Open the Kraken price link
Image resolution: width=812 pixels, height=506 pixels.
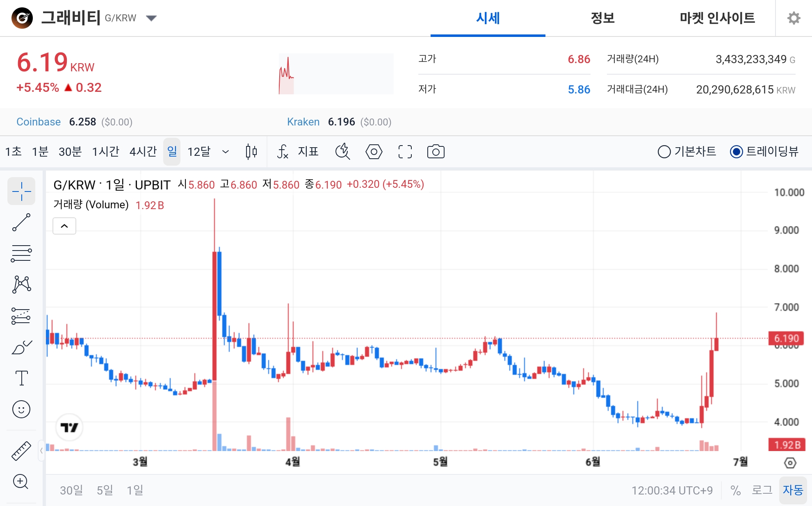pos(303,122)
